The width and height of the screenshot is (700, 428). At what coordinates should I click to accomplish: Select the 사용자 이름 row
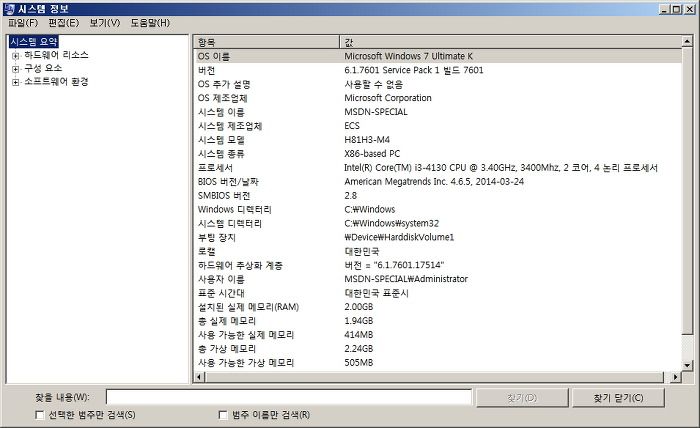point(438,279)
